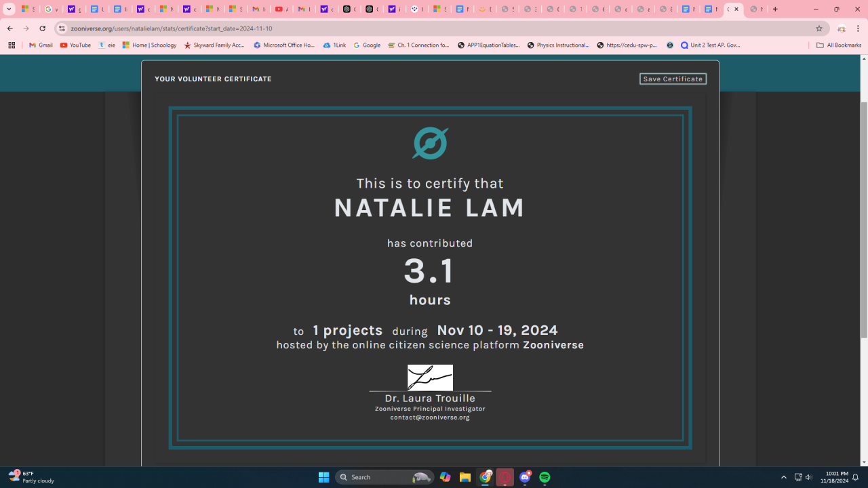Open Google Chrome from the taskbar
The image size is (868, 488).
point(486,477)
